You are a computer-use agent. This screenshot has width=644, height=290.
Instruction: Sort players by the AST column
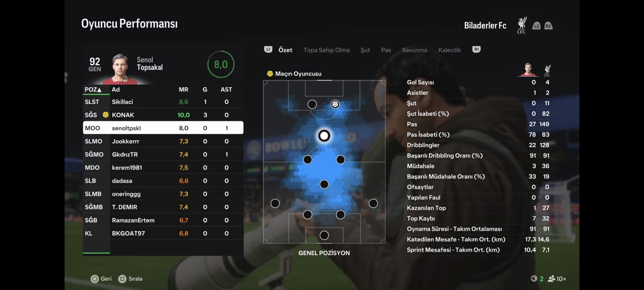(x=226, y=90)
